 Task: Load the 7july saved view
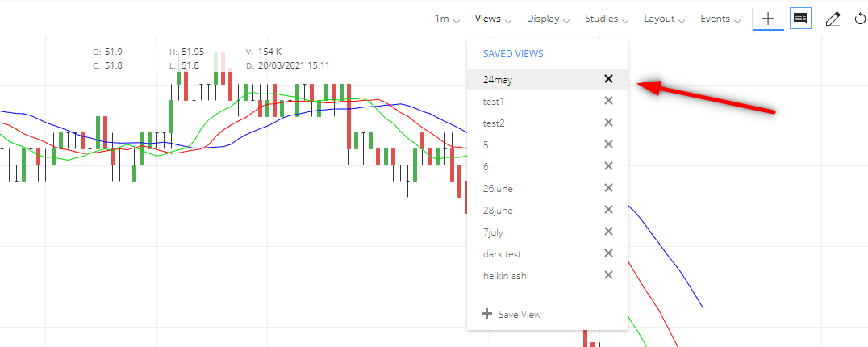point(493,232)
